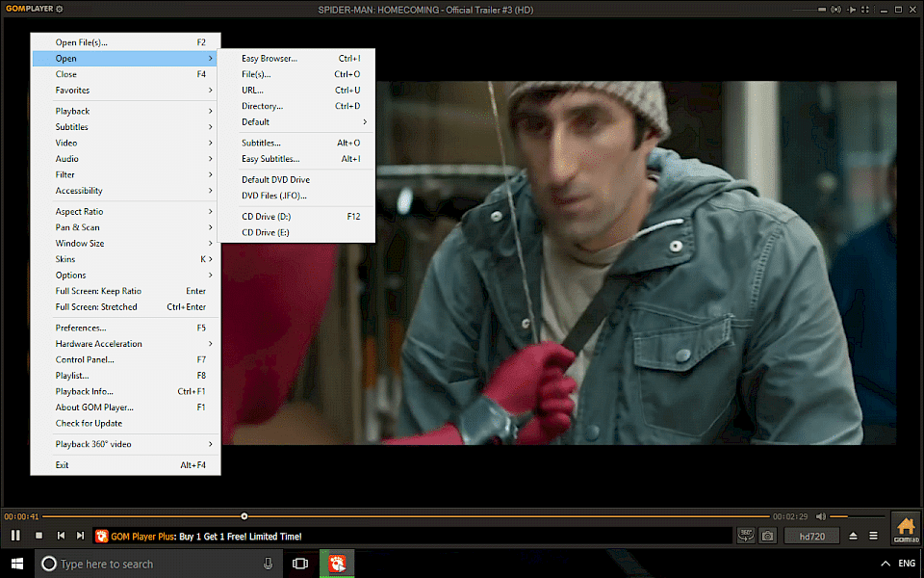924x578 pixels.
Task: Minimize the GOM Player window
Action: click(x=884, y=10)
